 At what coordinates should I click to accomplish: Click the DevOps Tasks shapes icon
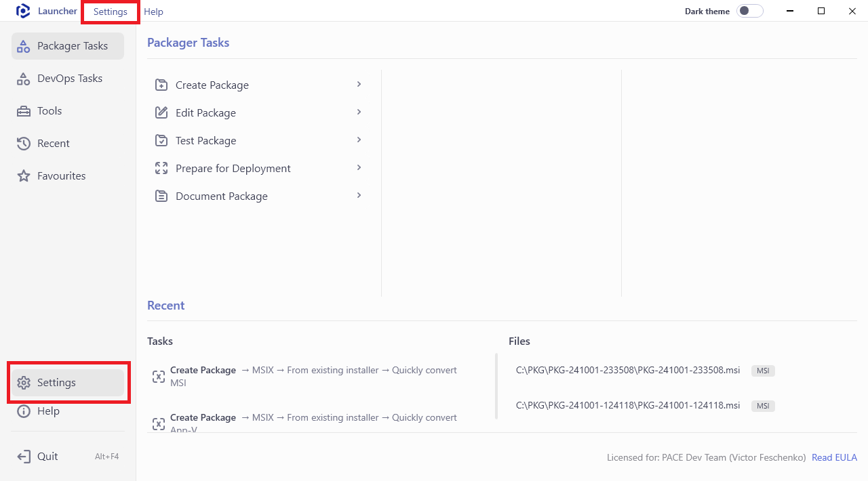(x=24, y=79)
